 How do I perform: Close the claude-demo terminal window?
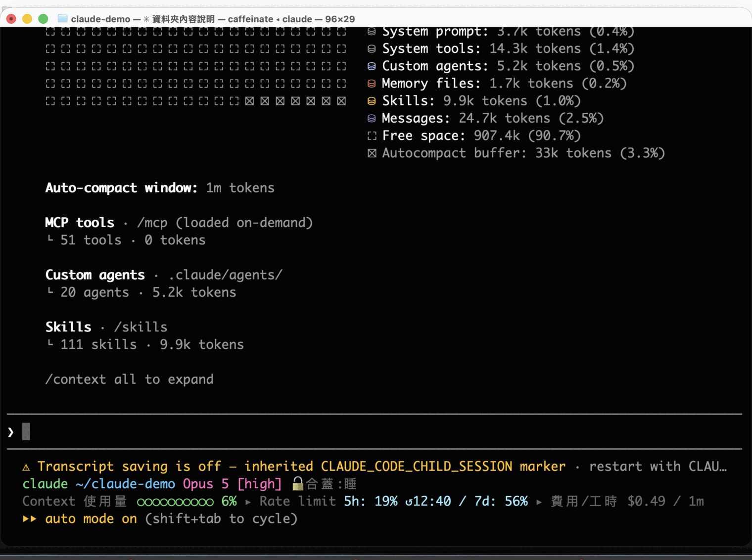[11, 19]
